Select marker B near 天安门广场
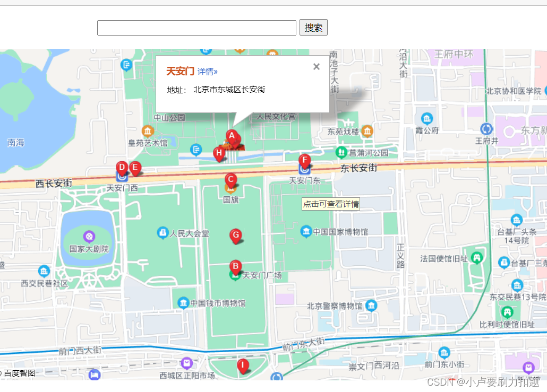The width and height of the screenshot is (547, 392). [235, 266]
